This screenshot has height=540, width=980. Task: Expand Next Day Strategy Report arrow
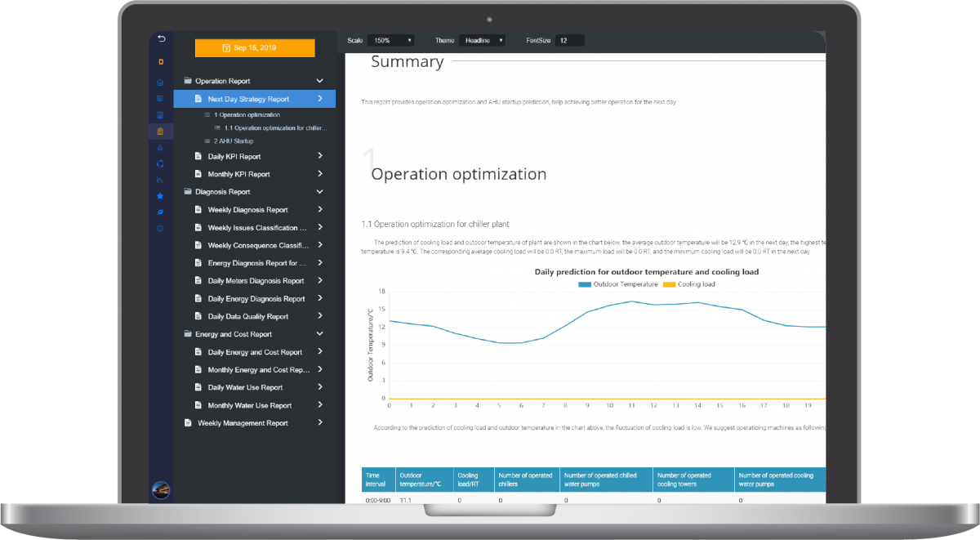pyautogui.click(x=320, y=99)
